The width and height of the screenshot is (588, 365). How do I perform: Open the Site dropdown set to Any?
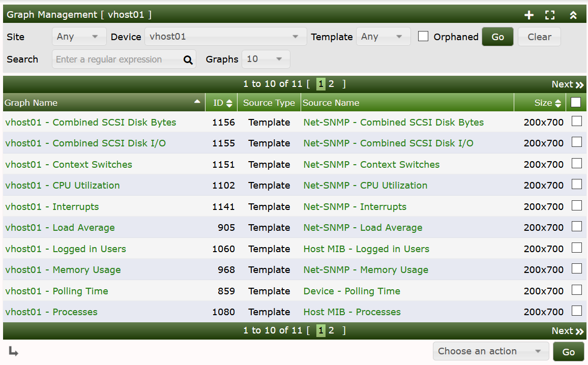pyautogui.click(x=79, y=36)
